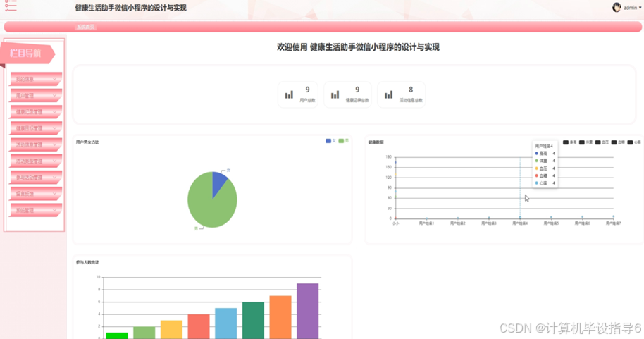Screen dimensions: 644x339
Task: Click the 栏目导航 banner header
Action: (27, 54)
